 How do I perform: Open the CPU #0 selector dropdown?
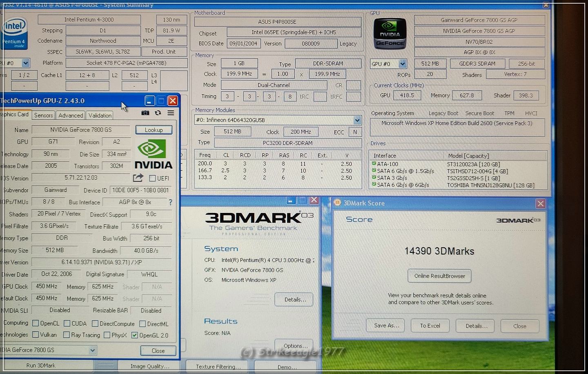(x=25, y=63)
